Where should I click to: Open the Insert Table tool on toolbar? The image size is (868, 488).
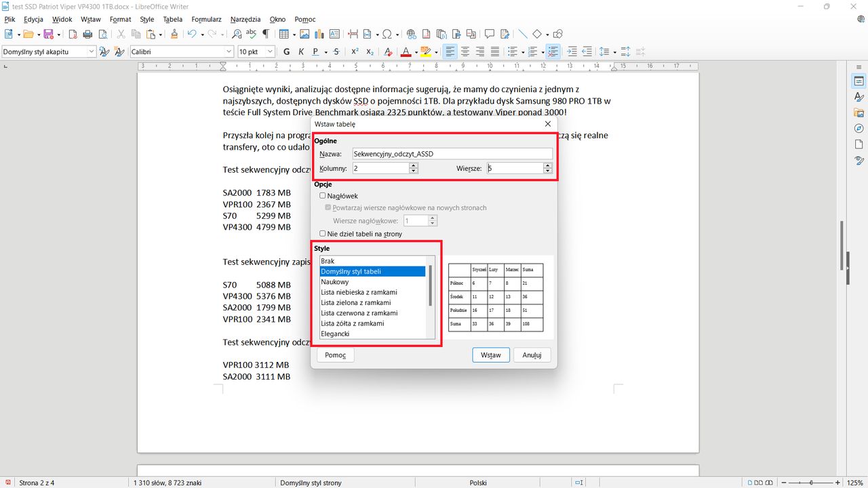[x=284, y=34]
